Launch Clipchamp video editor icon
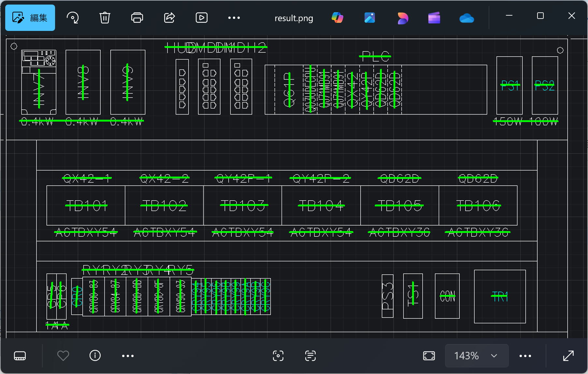The image size is (588, 374). [x=434, y=18]
